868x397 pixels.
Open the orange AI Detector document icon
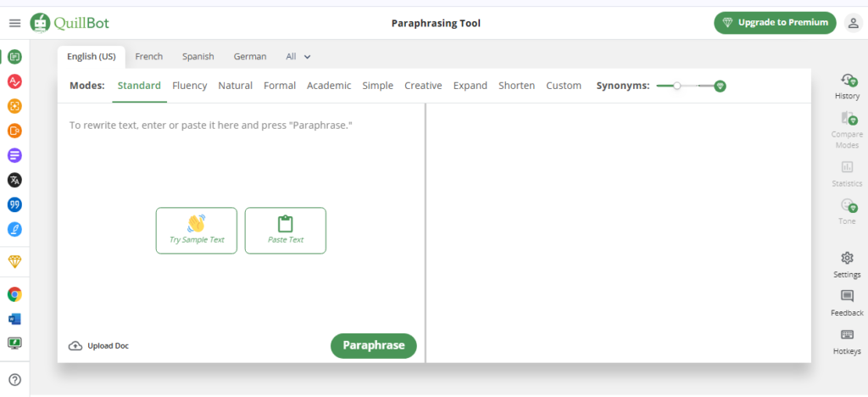click(15, 131)
